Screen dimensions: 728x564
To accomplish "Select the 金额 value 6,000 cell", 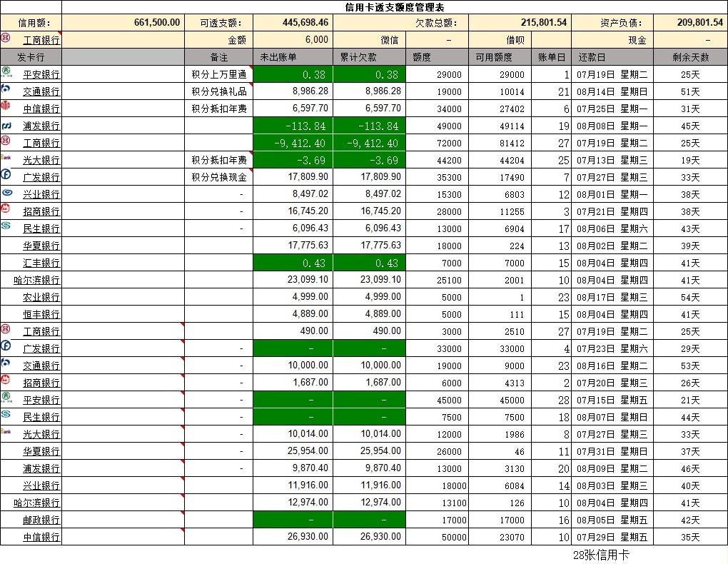I will pos(293,40).
